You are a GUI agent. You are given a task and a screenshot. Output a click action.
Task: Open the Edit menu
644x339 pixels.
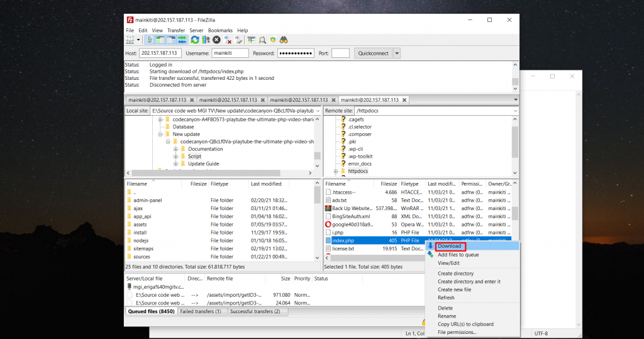tap(143, 30)
